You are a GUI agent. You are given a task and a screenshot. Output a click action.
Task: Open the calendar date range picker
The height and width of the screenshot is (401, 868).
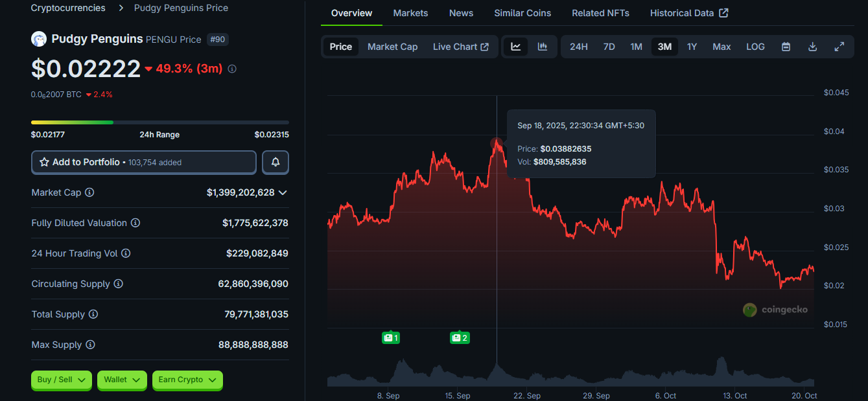[786, 47]
